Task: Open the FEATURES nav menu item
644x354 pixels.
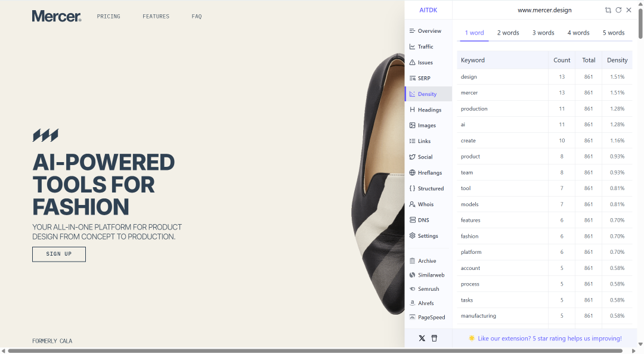Action: pyautogui.click(x=156, y=17)
